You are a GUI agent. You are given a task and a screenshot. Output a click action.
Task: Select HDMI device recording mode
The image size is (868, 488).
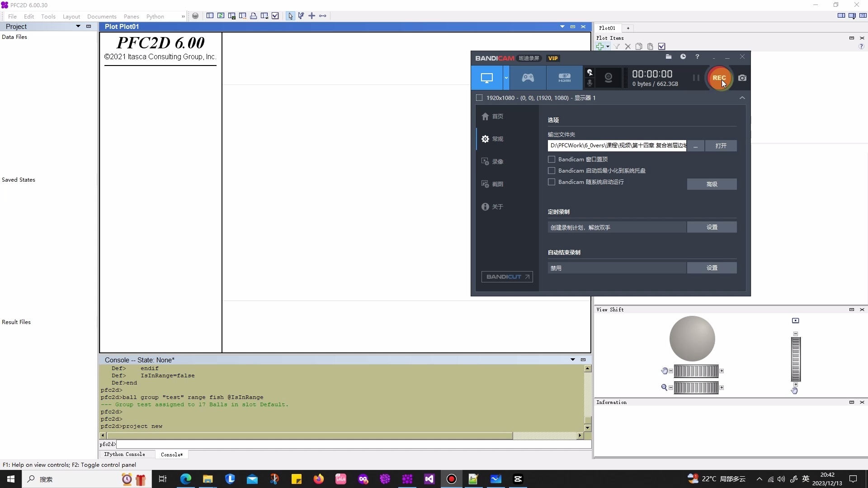tap(564, 78)
